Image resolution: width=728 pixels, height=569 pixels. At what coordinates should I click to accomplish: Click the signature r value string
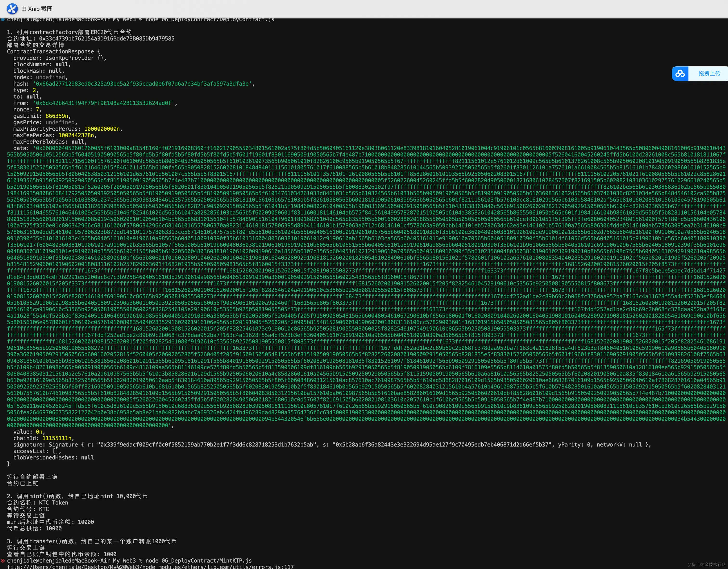[x=206, y=445]
